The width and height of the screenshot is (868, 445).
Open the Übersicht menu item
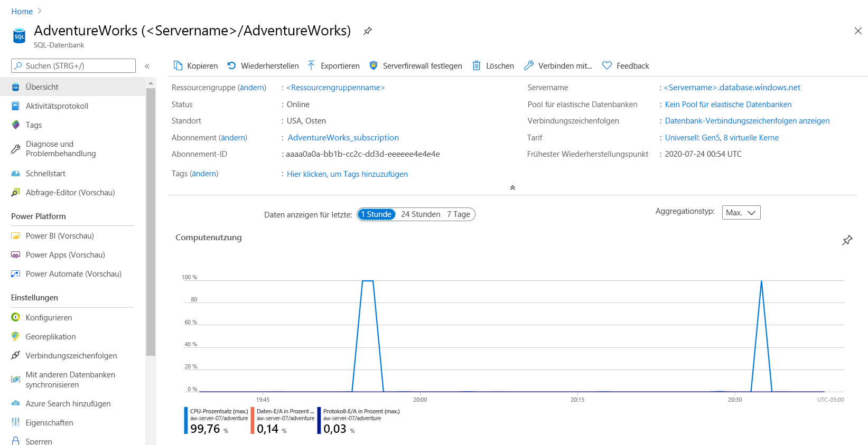coord(72,87)
